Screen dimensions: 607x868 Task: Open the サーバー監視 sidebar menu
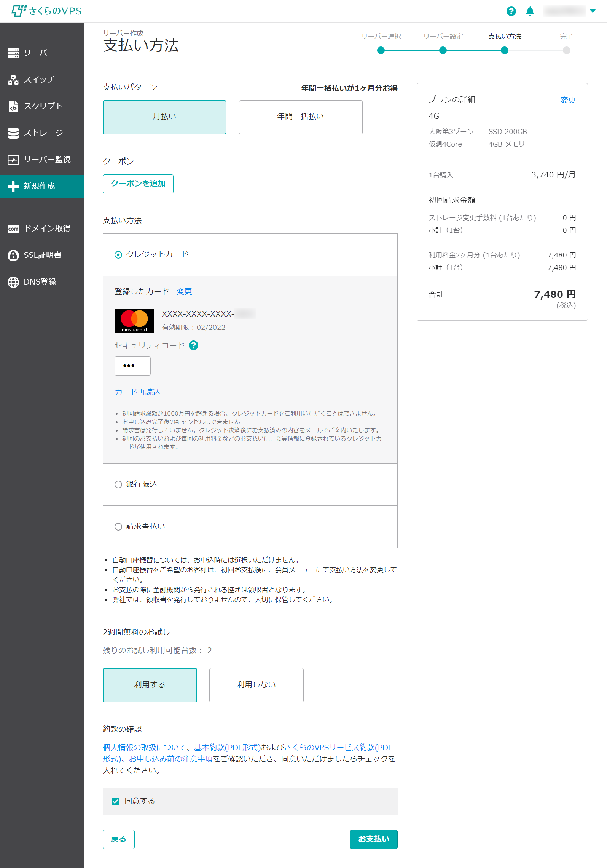pyautogui.click(x=42, y=160)
